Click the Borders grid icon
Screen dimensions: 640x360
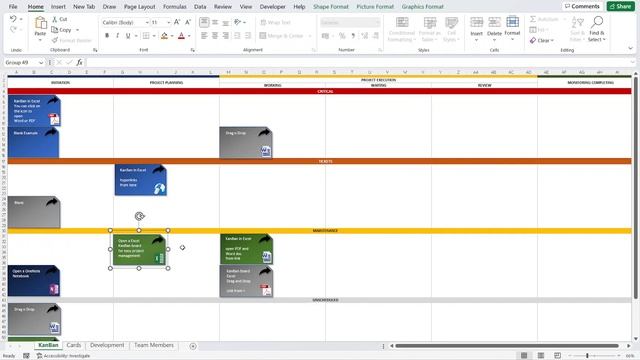pyautogui.click(x=146, y=36)
